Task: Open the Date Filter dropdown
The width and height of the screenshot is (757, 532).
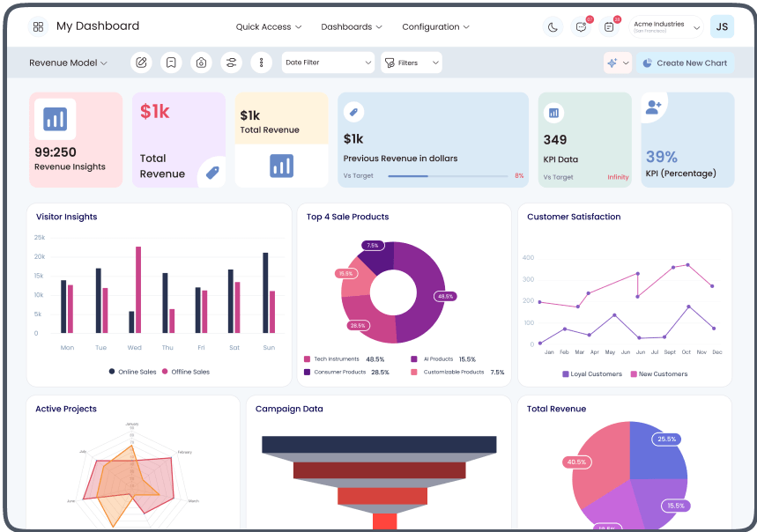Action: tap(328, 63)
